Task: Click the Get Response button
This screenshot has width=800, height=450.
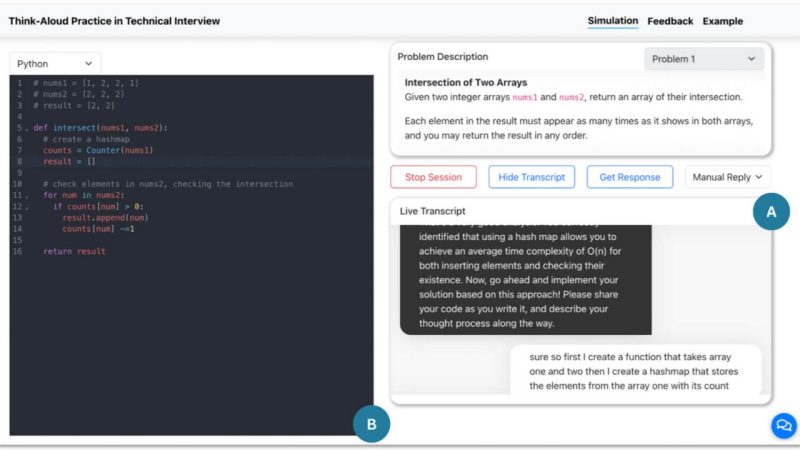Action: [629, 177]
